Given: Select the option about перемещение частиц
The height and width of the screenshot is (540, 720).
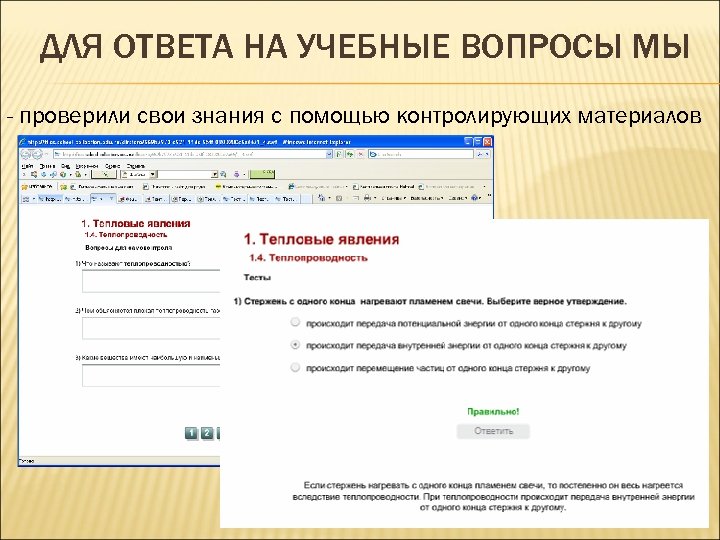Looking at the screenshot, I should point(295,367).
